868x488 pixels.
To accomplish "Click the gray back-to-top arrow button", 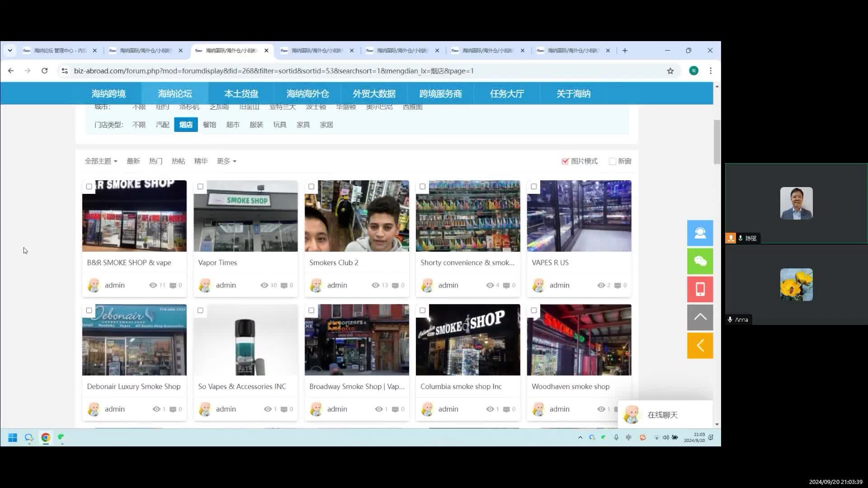I will click(700, 317).
